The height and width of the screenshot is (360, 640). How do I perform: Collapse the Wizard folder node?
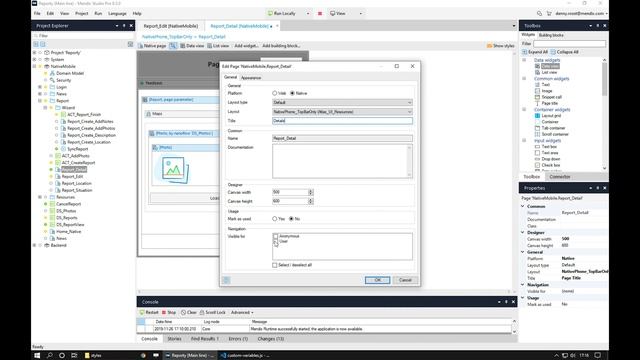click(45, 108)
